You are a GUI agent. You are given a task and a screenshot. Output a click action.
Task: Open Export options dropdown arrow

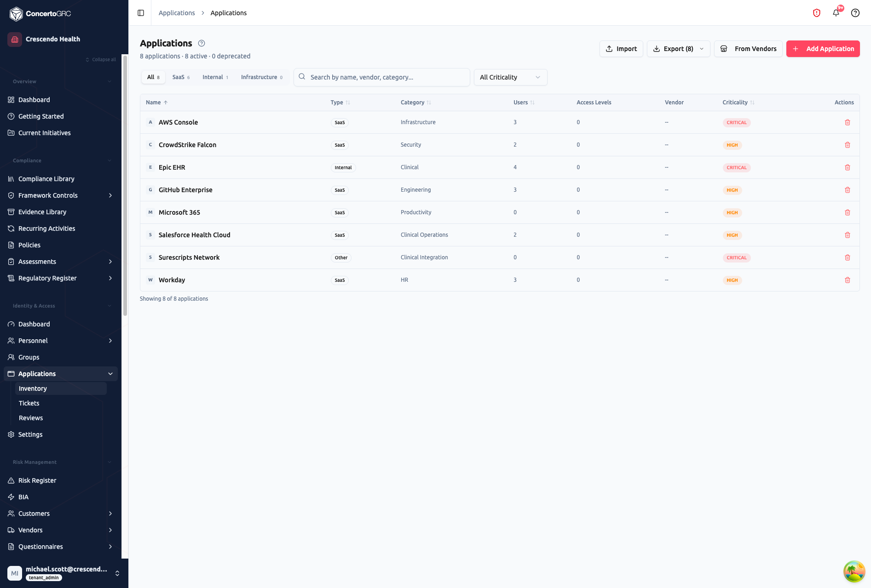[x=702, y=49]
